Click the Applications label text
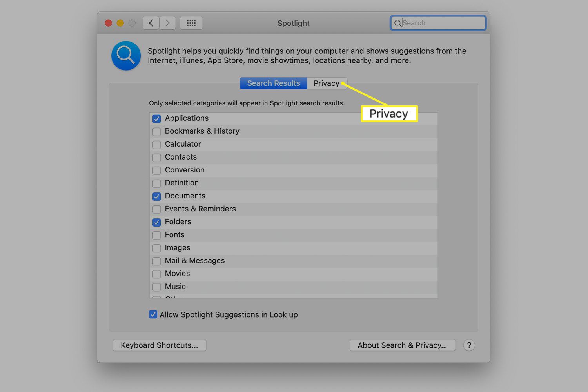 click(x=187, y=118)
